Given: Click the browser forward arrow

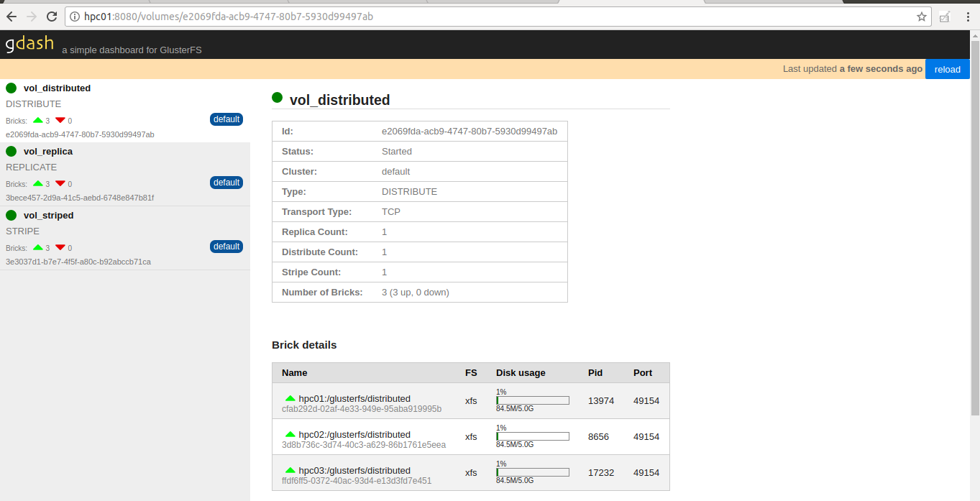Looking at the screenshot, I should pos(32,17).
